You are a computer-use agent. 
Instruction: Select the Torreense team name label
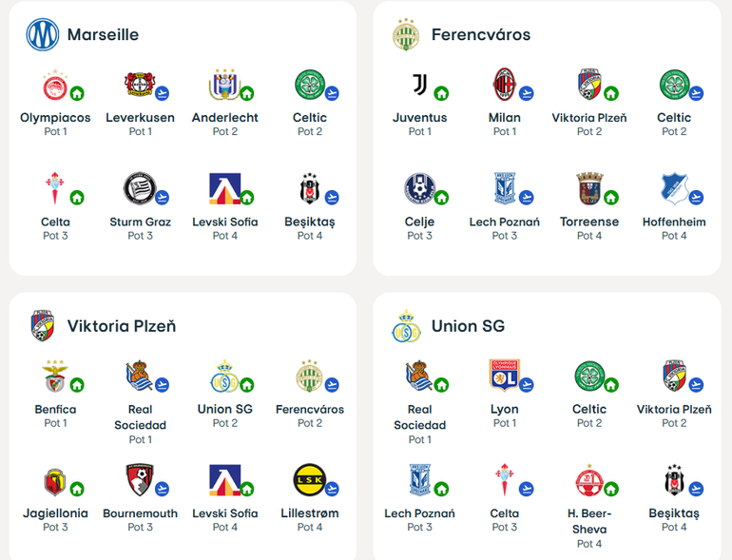click(x=589, y=222)
